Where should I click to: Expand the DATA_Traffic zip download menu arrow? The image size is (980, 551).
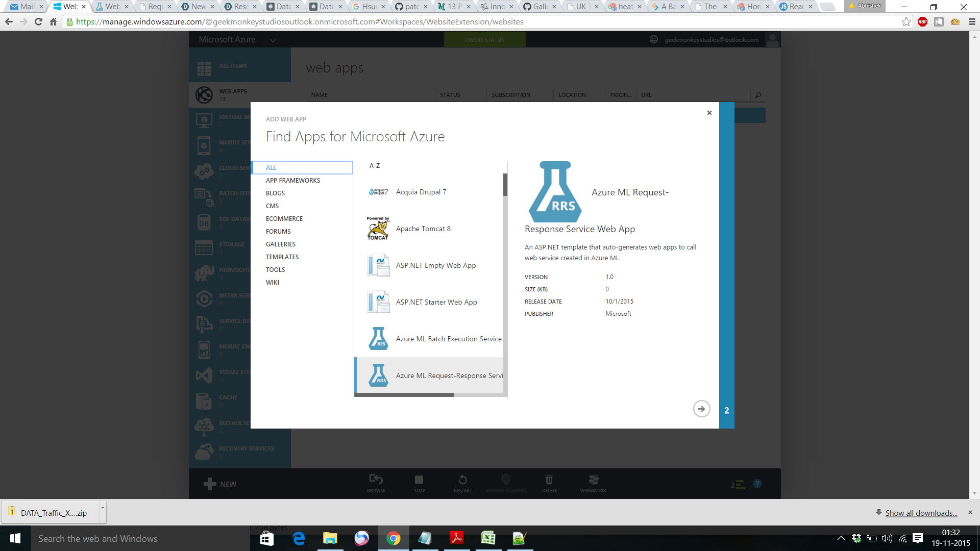(103, 508)
